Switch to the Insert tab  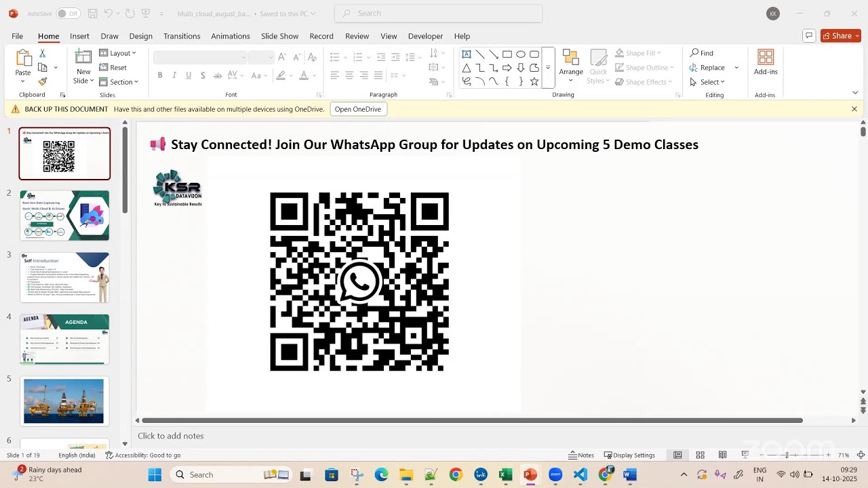tap(79, 36)
